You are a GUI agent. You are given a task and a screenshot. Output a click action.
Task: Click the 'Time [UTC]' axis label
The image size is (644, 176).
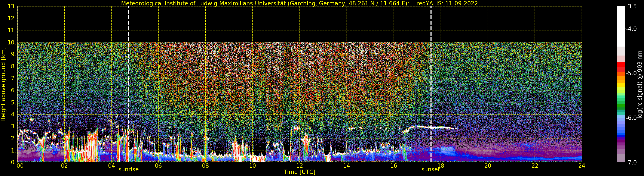300,172
